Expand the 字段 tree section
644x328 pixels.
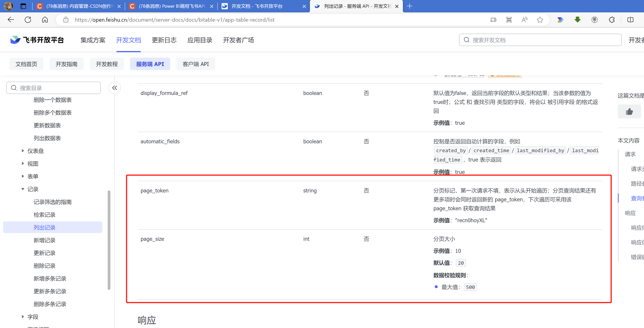click(x=23, y=317)
